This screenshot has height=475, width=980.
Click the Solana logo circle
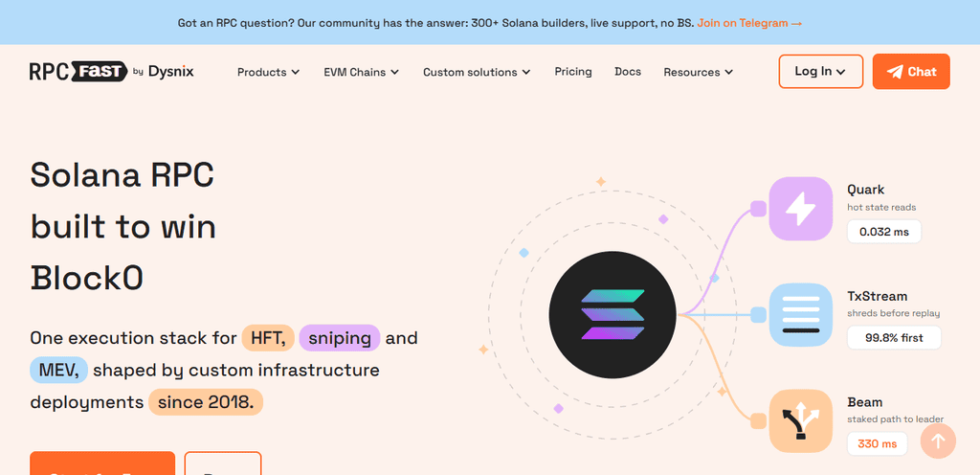coord(612,314)
